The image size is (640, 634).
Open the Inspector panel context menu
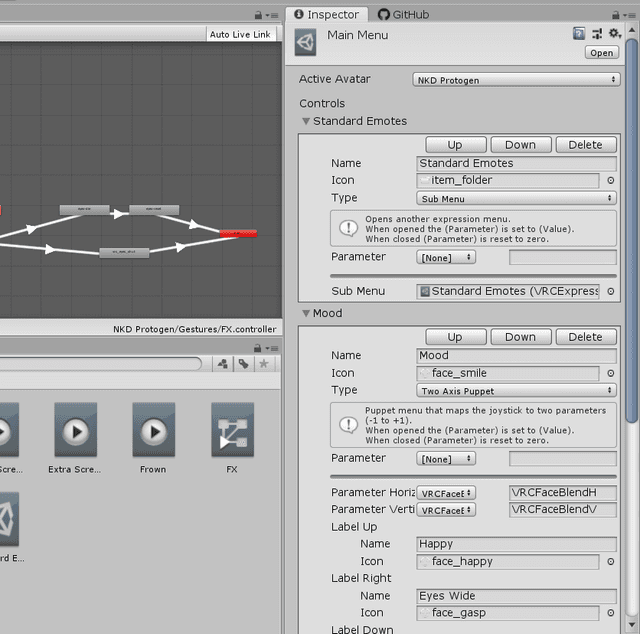629,16
